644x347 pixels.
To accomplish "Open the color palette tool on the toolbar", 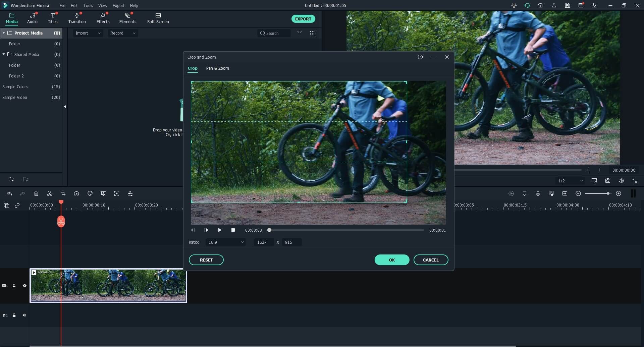I will pos(90,193).
